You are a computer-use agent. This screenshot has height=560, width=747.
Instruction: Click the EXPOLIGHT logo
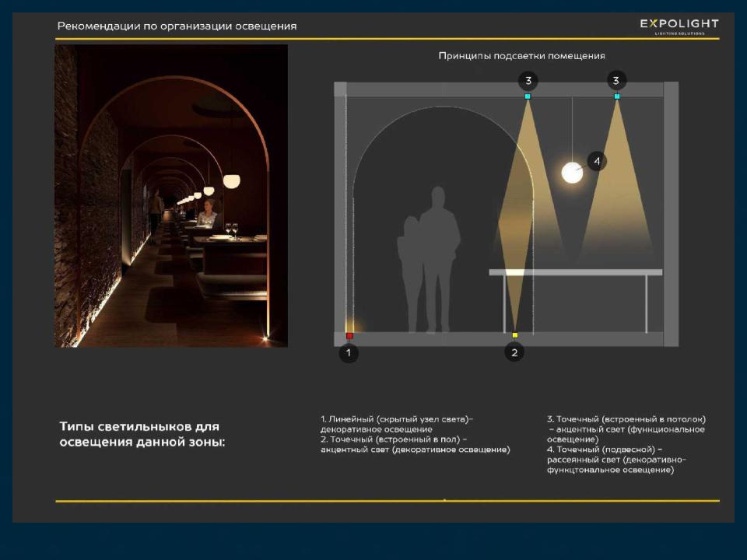pos(679,26)
